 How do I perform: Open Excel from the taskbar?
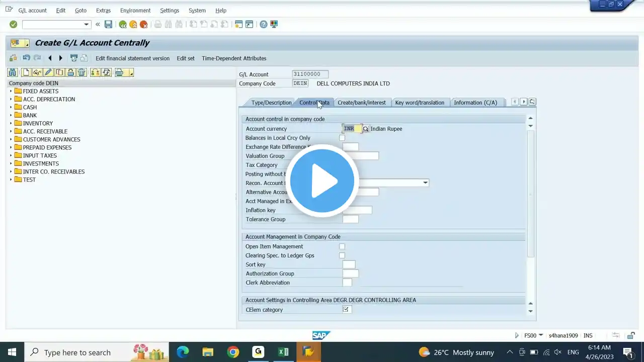coord(283,352)
